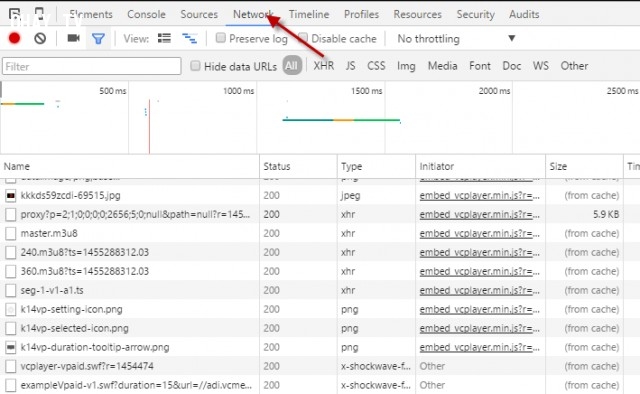This screenshot has height=394, width=640.
Task: Click the 5.9 KB size cell
Action: pyautogui.click(x=606, y=215)
